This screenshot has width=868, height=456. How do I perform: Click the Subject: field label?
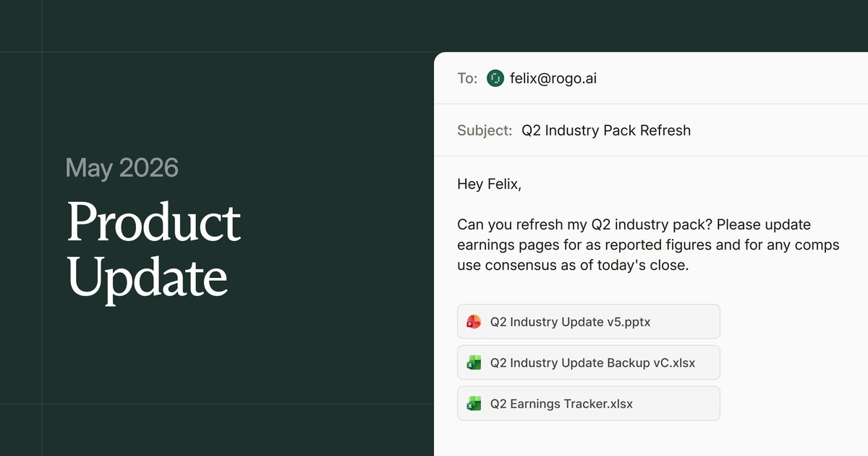point(485,131)
